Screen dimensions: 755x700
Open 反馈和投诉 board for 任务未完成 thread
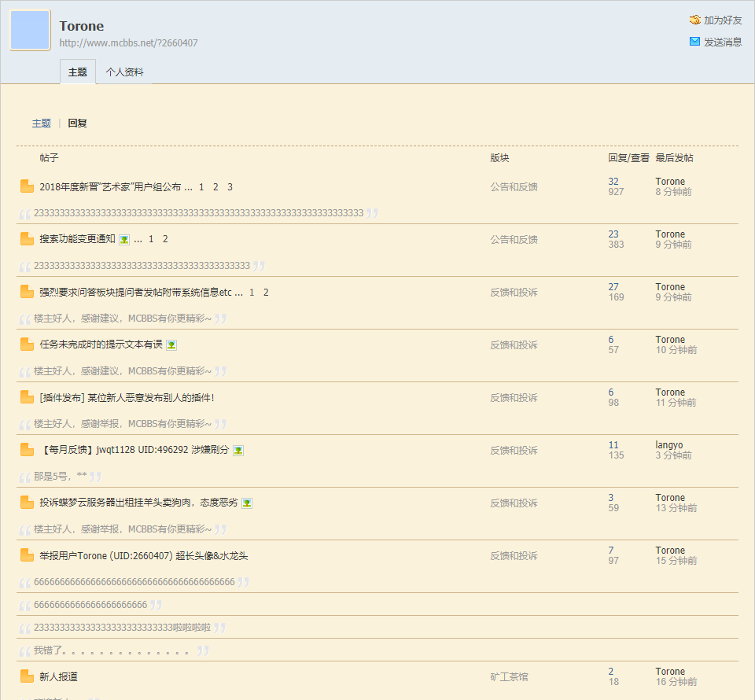pos(514,344)
